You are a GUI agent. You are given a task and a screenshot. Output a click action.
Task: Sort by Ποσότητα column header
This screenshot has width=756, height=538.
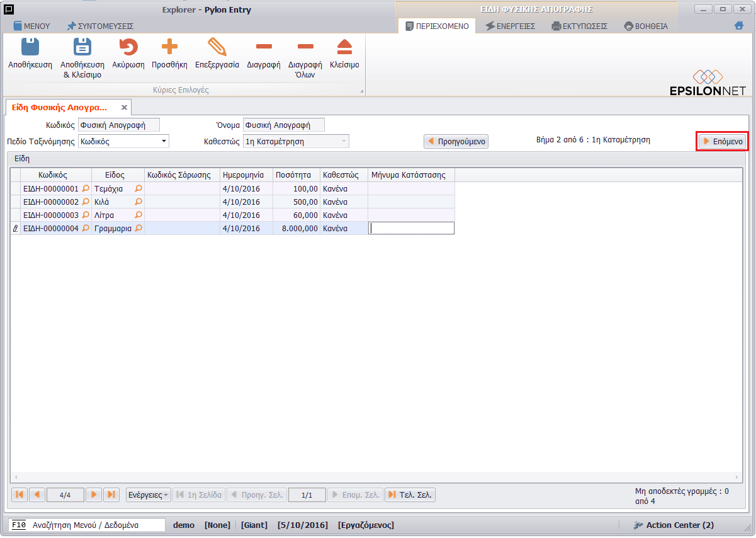tap(296, 175)
